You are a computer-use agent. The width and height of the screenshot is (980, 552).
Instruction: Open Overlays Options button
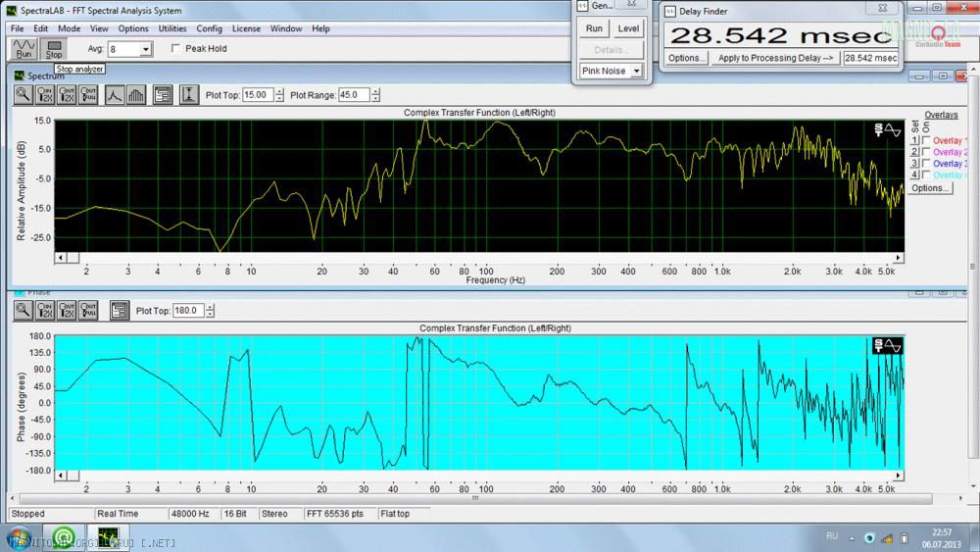929,188
